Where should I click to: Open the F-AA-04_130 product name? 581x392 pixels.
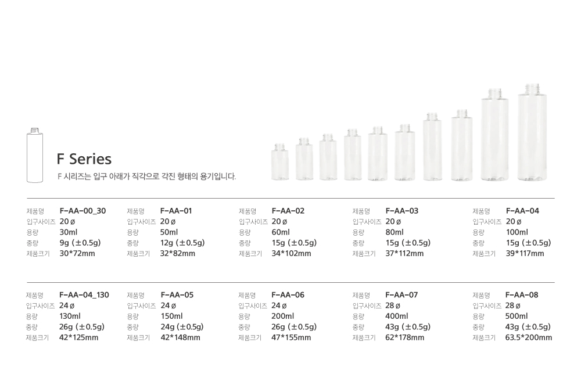point(84,295)
